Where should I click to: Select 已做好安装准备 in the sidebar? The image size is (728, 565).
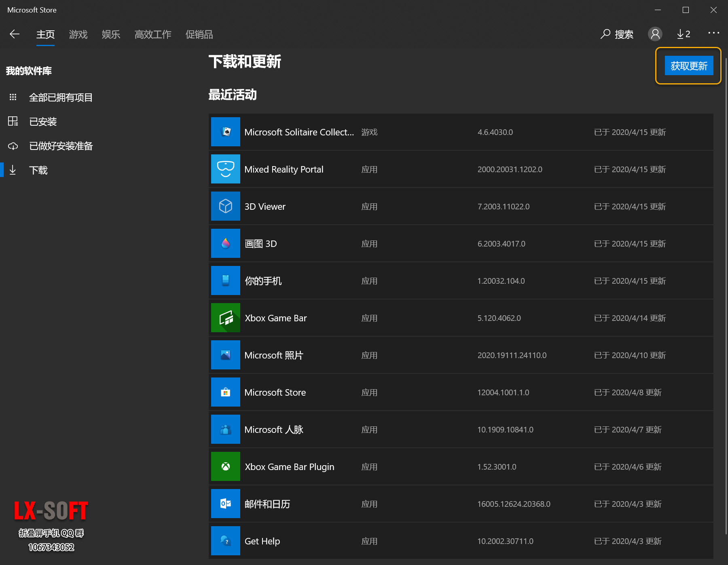point(61,146)
